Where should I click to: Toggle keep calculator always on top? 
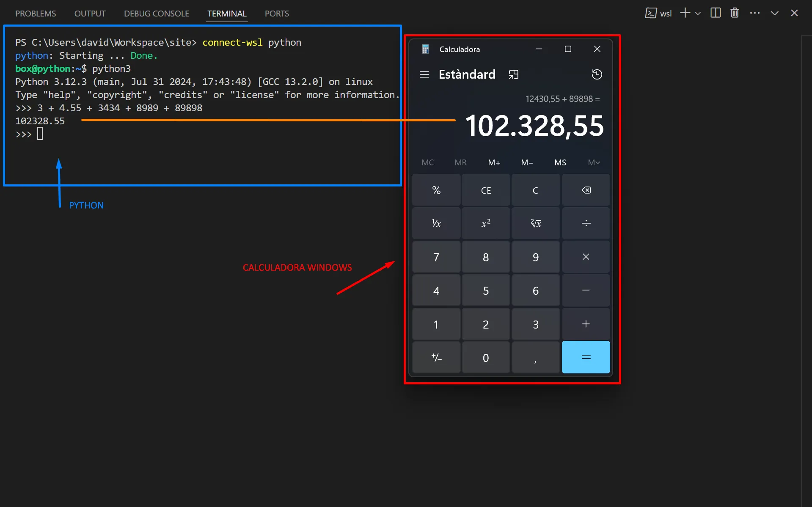[513, 74]
